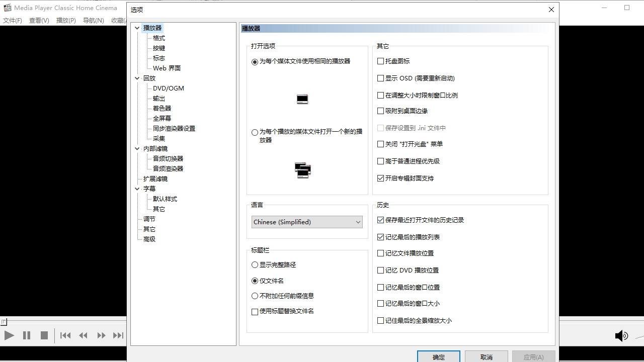
Task: Uncheck 开启专辑封面支持
Action: click(x=380, y=178)
